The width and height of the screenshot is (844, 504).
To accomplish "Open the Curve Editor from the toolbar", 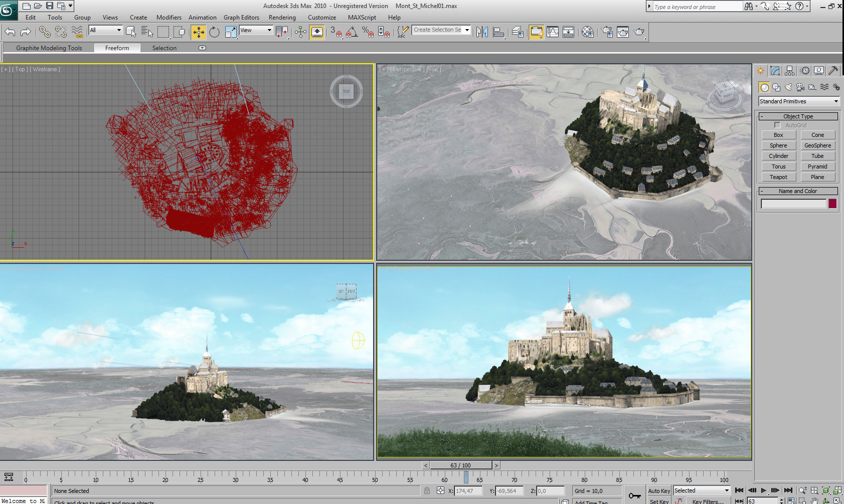I will [553, 32].
